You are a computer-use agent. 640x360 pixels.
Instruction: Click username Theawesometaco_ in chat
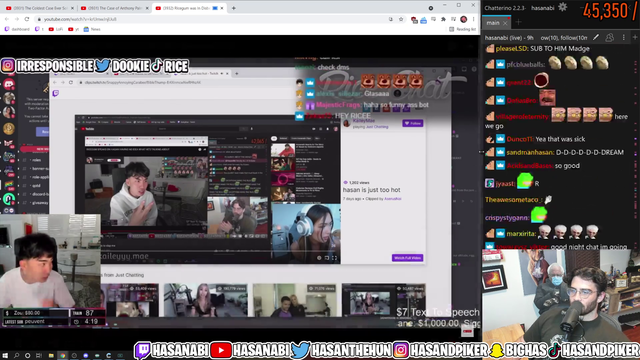[513, 200]
